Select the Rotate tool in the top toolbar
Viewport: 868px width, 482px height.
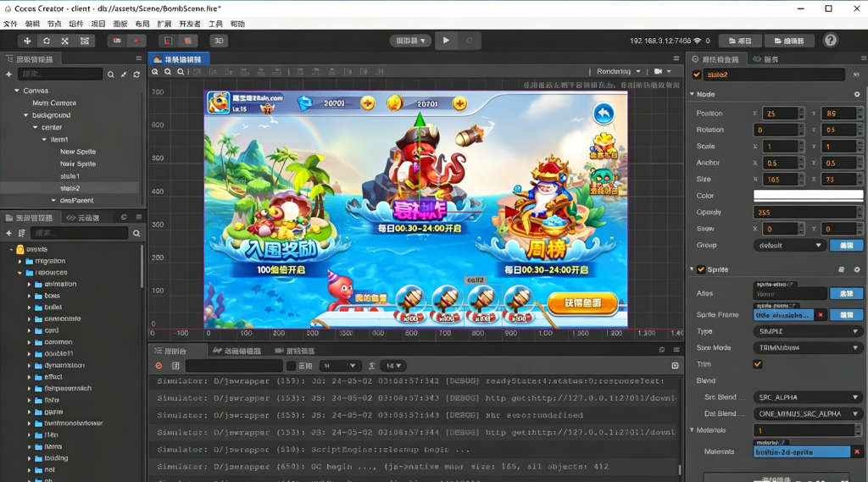(46, 41)
